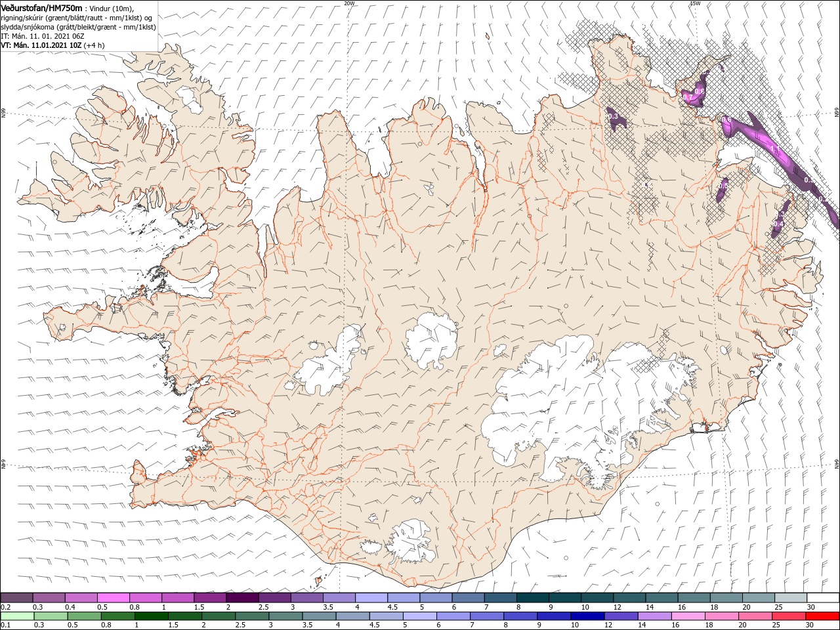This screenshot has height=630, width=840.
Task: Select the dark teal snow swatch labeled 8
Action: [532, 597]
